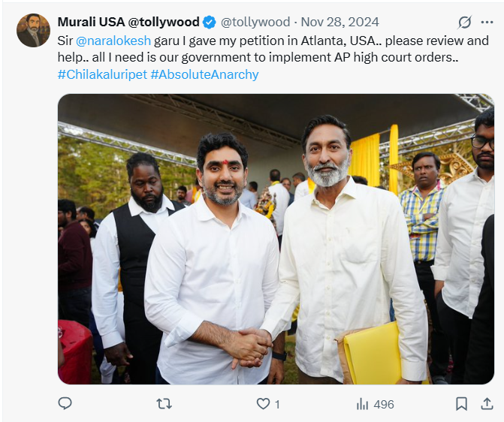Open Murali USA profile avatar
The width and height of the screenshot is (504, 422).
pyautogui.click(x=34, y=31)
